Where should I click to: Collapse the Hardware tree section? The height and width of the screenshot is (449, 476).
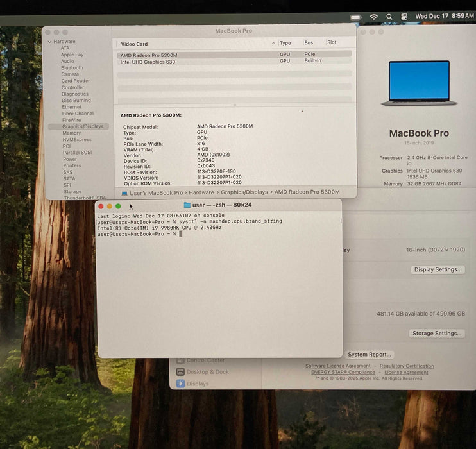[49, 42]
